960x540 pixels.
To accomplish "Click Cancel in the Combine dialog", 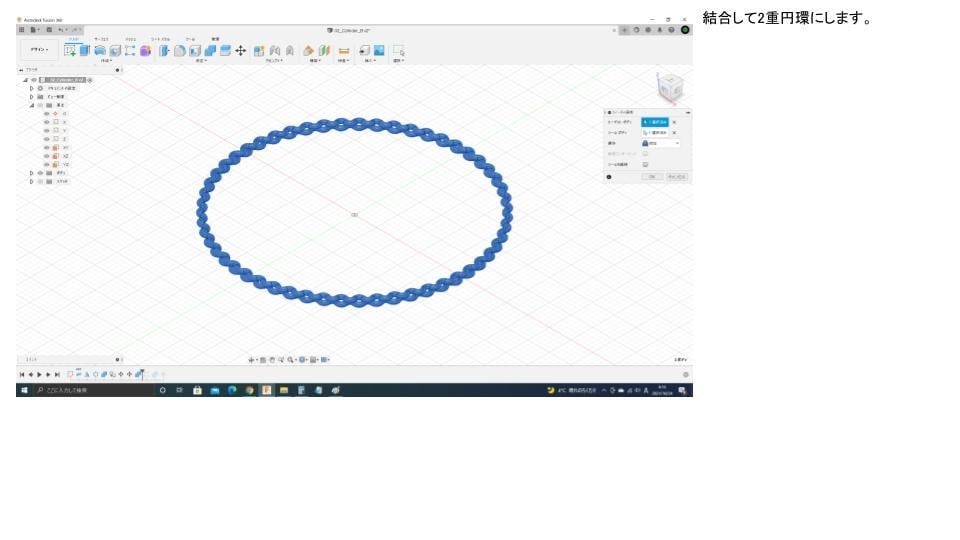I will click(677, 177).
